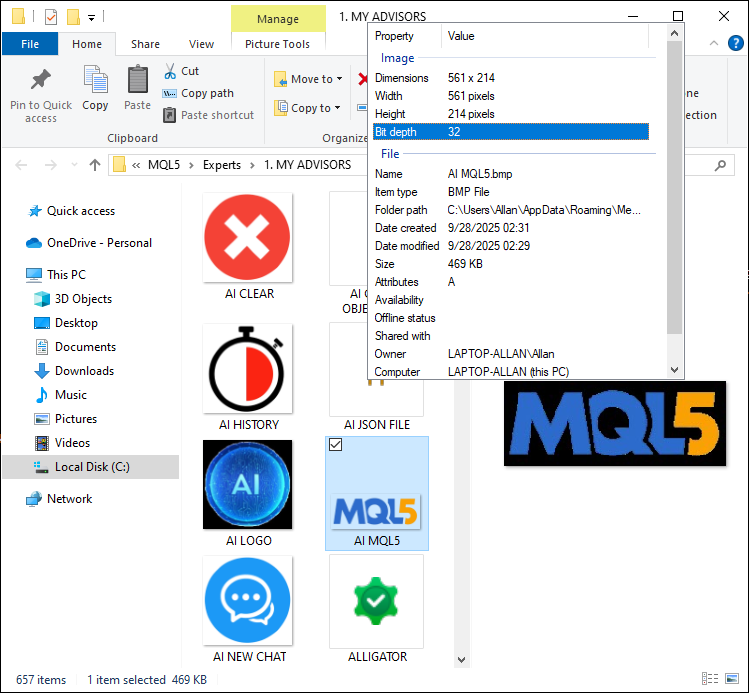Click the Copy icon in Clipboard group

pyautogui.click(x=95, y=81)
